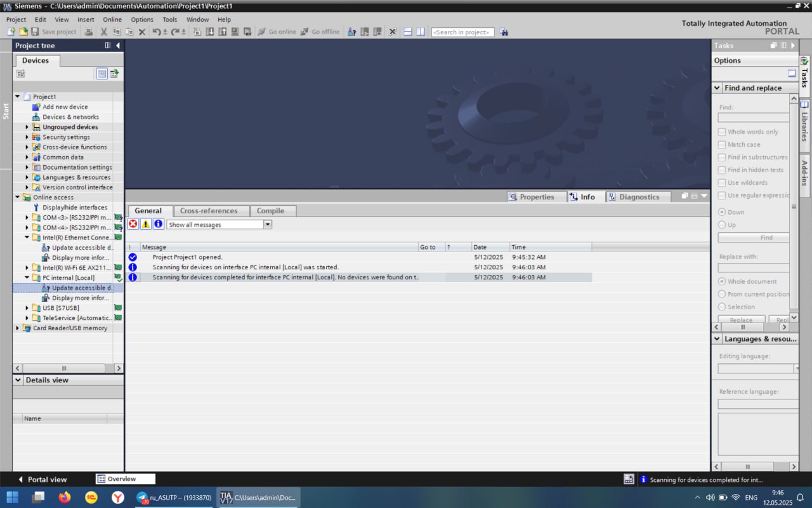Open the Show all messages dropdown
Image resolution: width=812 pixels, height=508 pixels.
(268, 225)
